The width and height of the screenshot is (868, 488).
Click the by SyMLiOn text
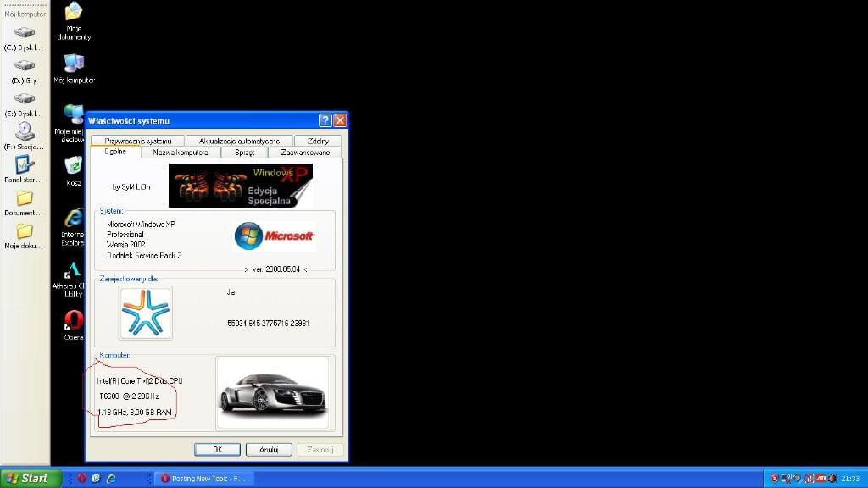[x=131, y=187]
